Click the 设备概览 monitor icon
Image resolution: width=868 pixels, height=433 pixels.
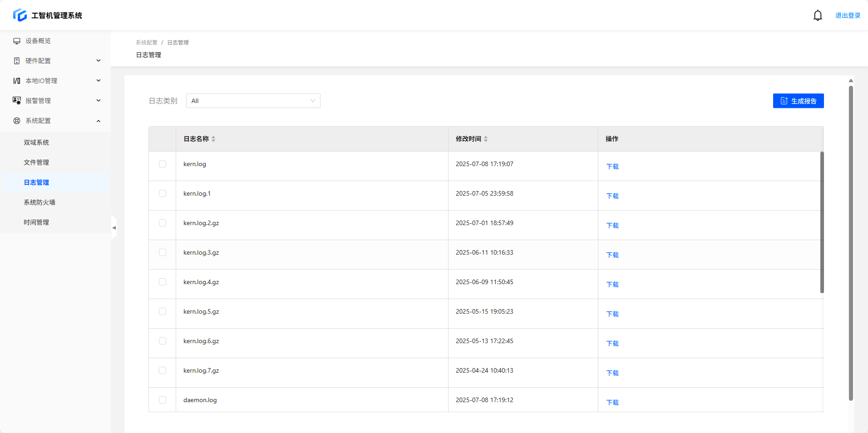point(17,41)
